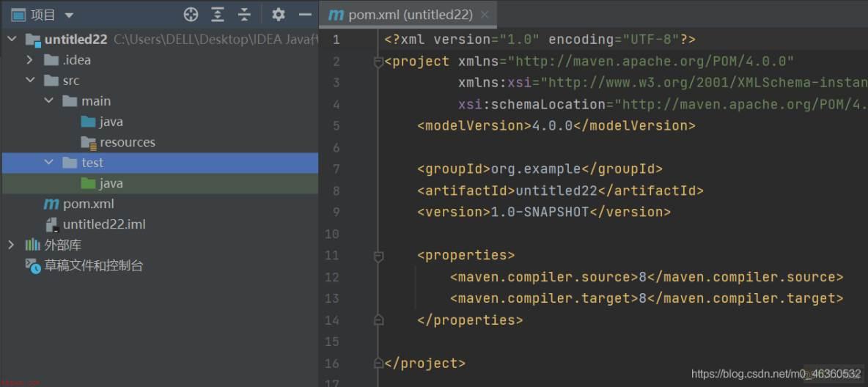Select the untitled22 module root folder icon
Viewport: 868px width, 387px height.
pos(33,40)
